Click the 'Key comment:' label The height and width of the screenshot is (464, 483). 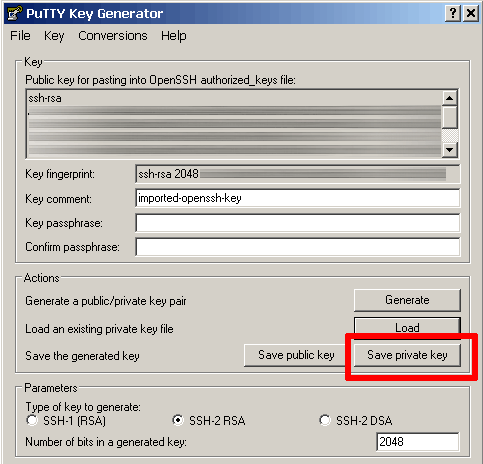(x=58, y=199)
